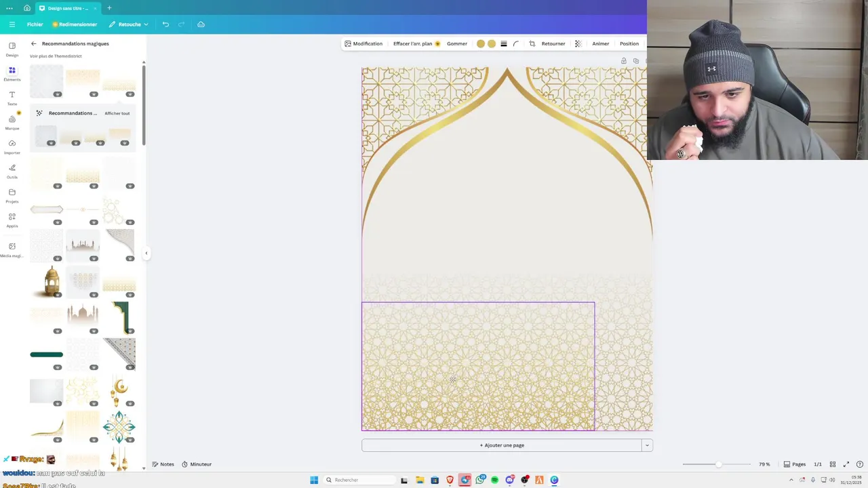
Task: Click the Windows Start button
Action: [314, 480]
